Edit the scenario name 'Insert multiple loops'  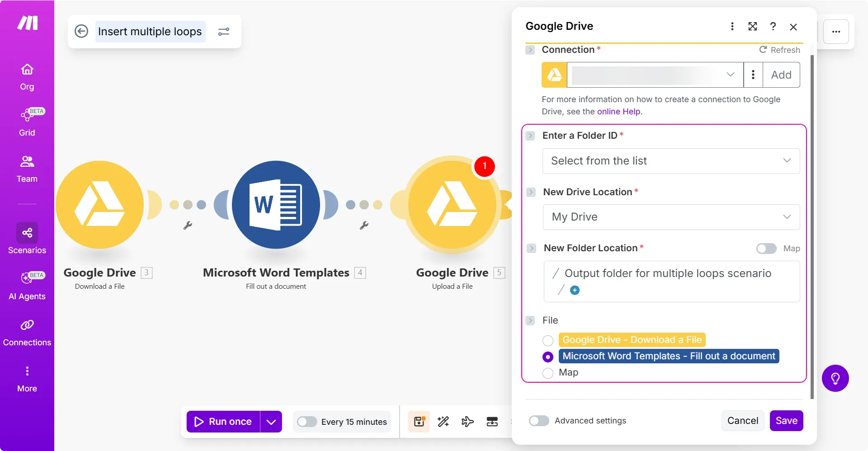(150, 32)
